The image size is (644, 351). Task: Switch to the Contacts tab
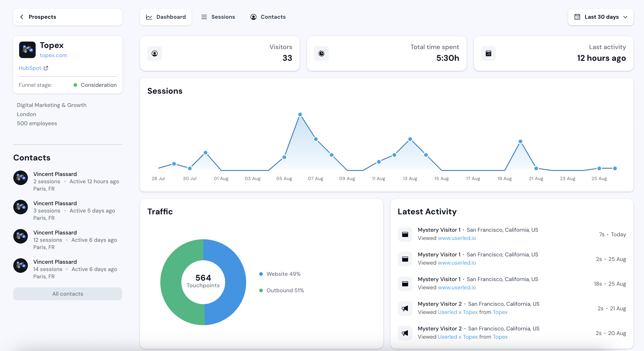(x=268, y=17)
